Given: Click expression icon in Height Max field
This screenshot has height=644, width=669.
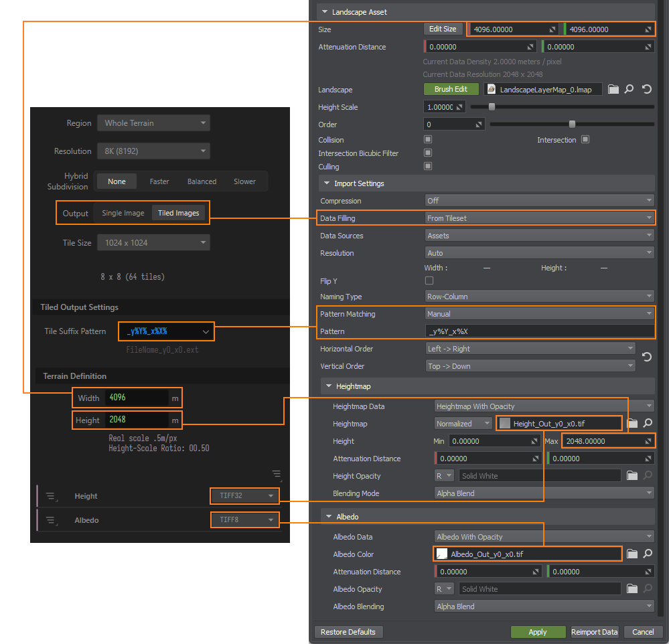Looking at the screenshot, I should tap(648, 441).
